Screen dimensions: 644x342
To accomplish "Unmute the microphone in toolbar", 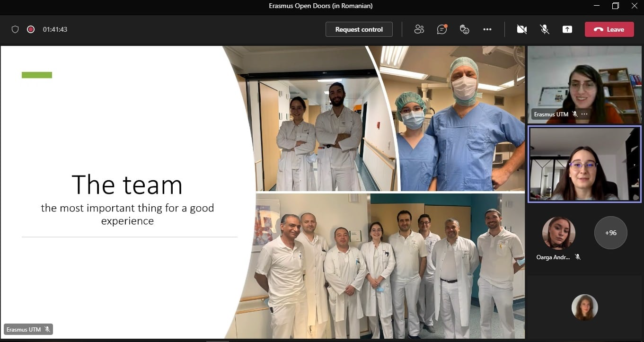I will click(x=545, y=29).
